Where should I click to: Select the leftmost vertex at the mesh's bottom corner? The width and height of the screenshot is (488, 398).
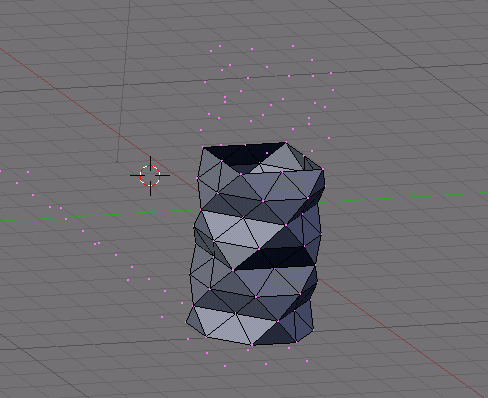(186, 322)
